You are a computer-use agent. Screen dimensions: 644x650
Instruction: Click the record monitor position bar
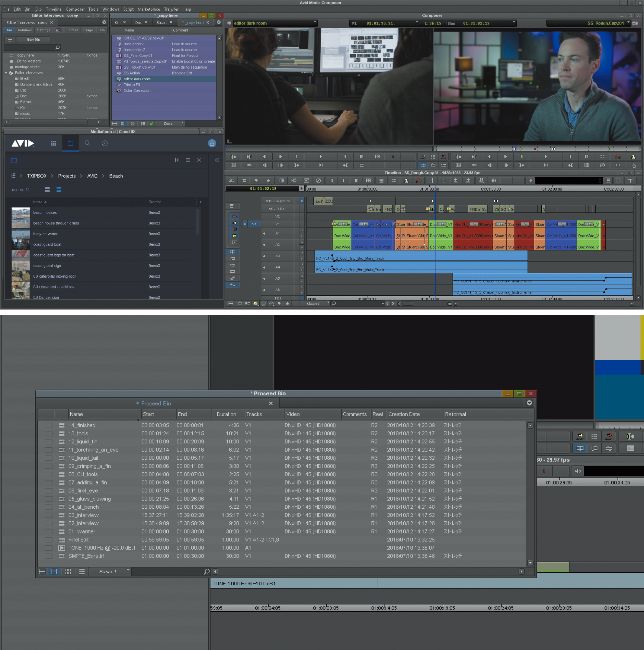tap(537, 149)
